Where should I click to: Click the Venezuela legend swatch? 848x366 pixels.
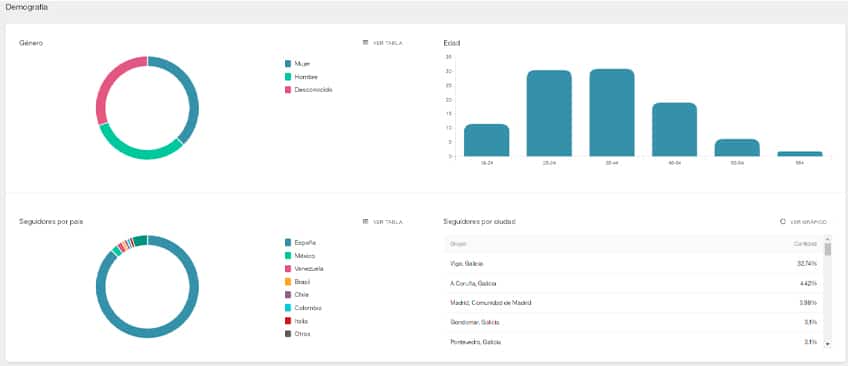click(288, 269)
